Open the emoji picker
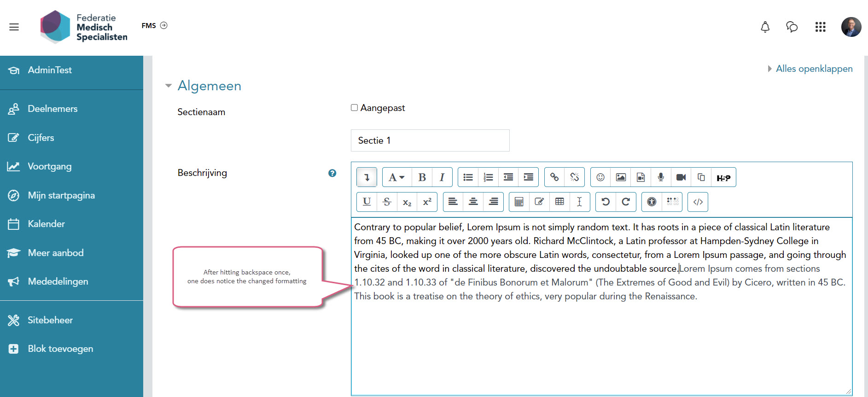This screenshot has width=868, height=397. pyautogui.click(x=600, y=177)
